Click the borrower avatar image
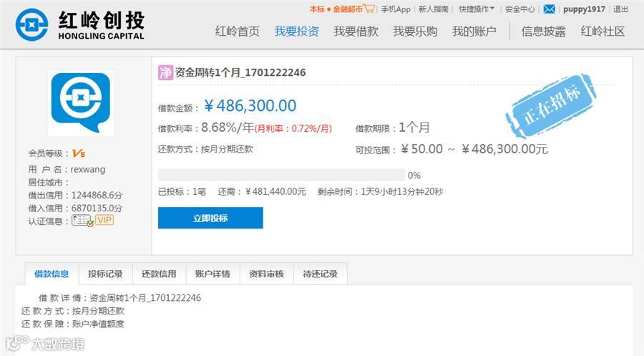644x356 pixels. coord(81,102)
